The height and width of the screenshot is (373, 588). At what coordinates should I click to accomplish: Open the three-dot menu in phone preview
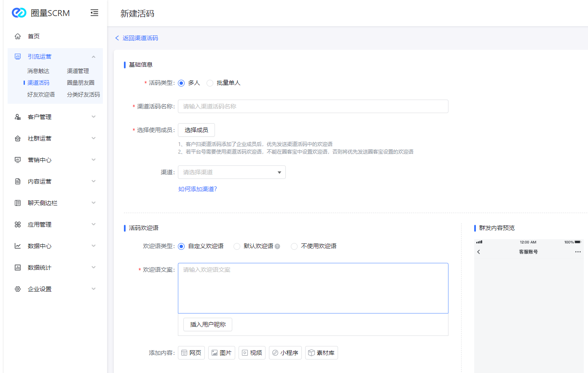pos(578,252)
